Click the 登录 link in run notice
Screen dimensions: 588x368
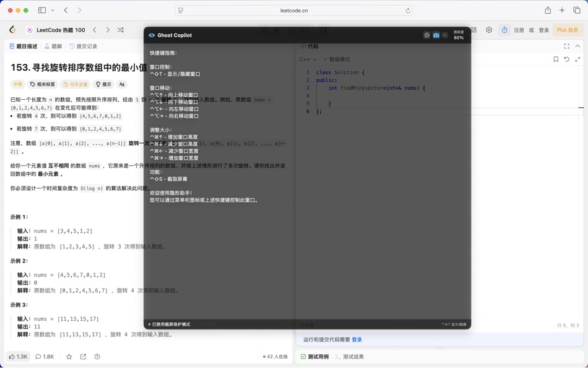click(x=357, y=340)
